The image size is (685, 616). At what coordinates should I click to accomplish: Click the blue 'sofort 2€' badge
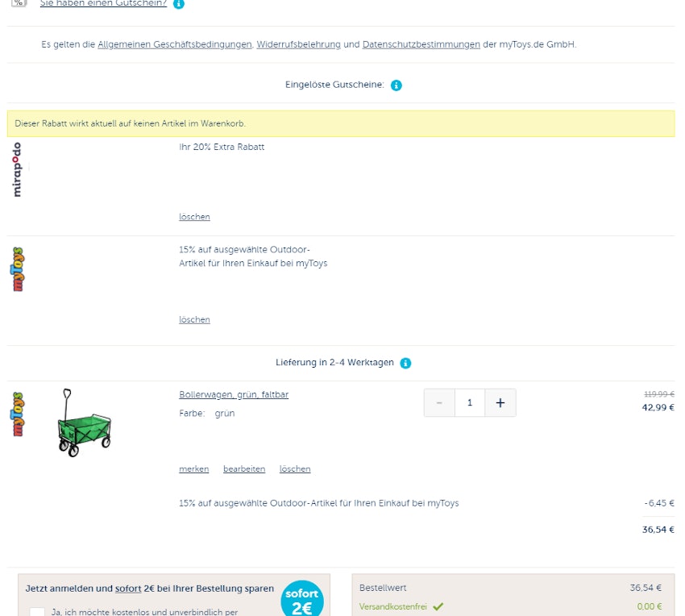click(302, 601)
